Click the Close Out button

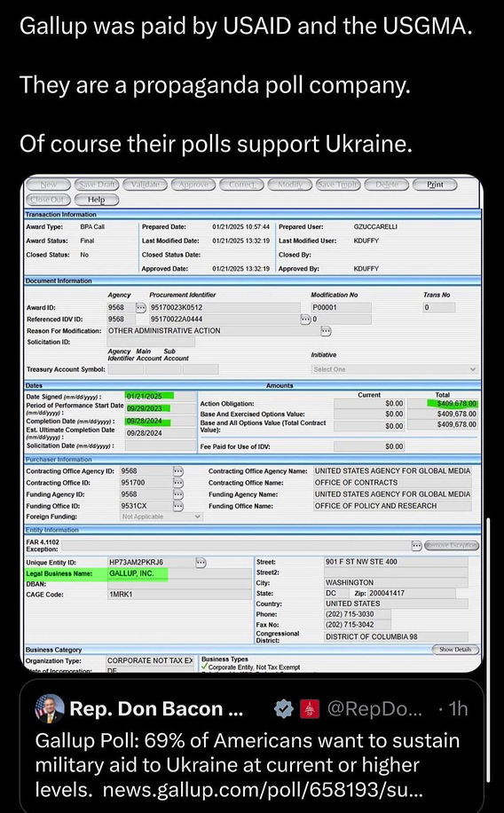click(x=49, y=199)
